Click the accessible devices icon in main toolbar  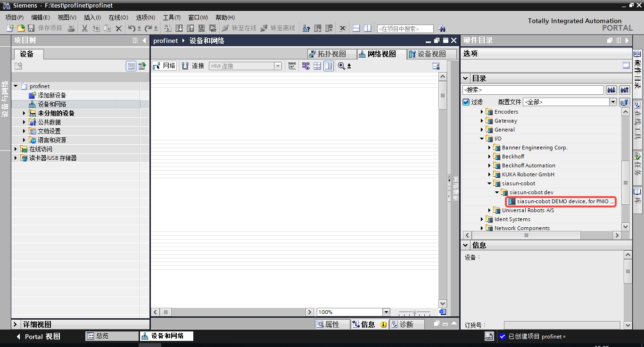[x=306, y=28]
